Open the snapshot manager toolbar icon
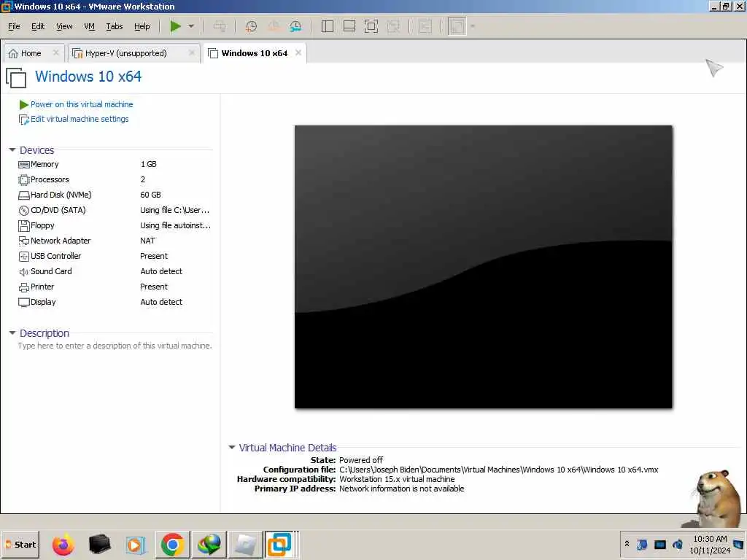This screenshot has height=560, width=747. 295,26
